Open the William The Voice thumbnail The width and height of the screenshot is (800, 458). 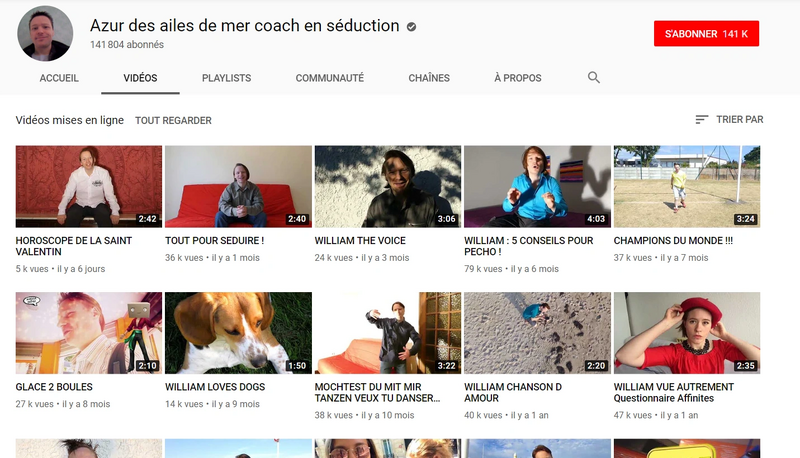(388, 187)
